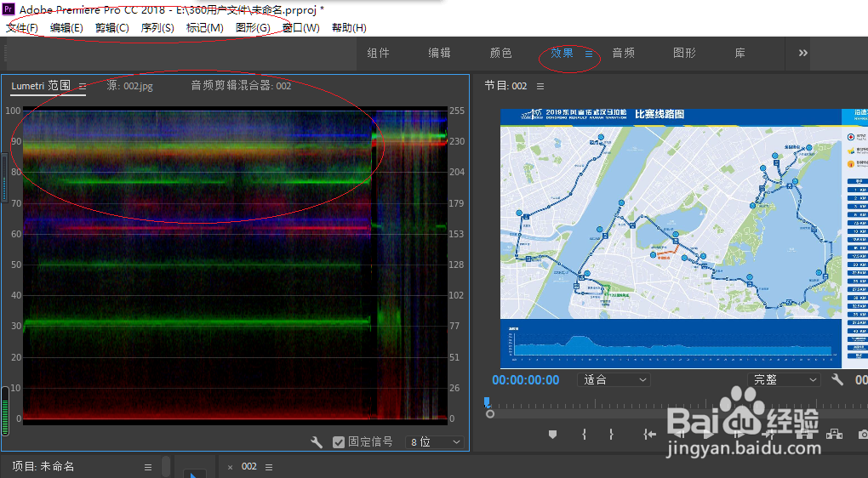Image resolution: width=868 pixels, height=478 pixels.
Task: Click the Mark Out button
Action: (611, 435)
